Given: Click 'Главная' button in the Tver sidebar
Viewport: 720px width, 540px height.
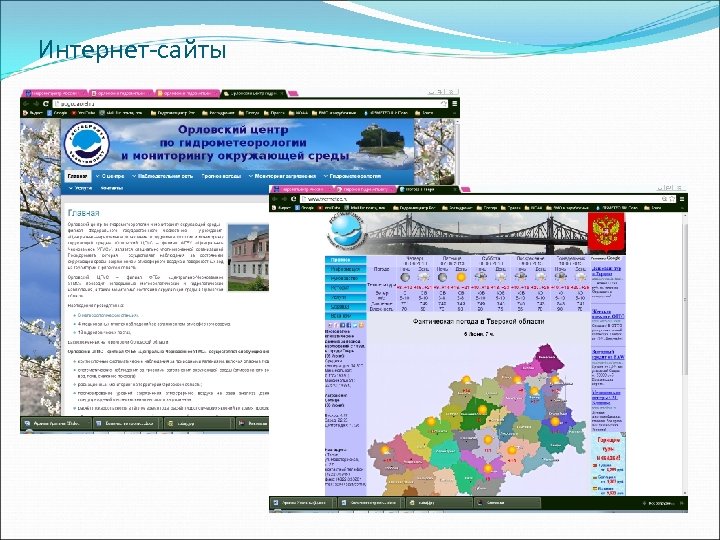Looking at the screenshot, I should coord(346,260).
